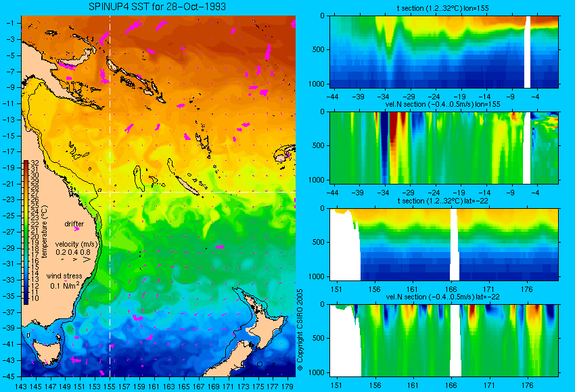Click the drifter legend magenta marker

click(x=76, y=229)
